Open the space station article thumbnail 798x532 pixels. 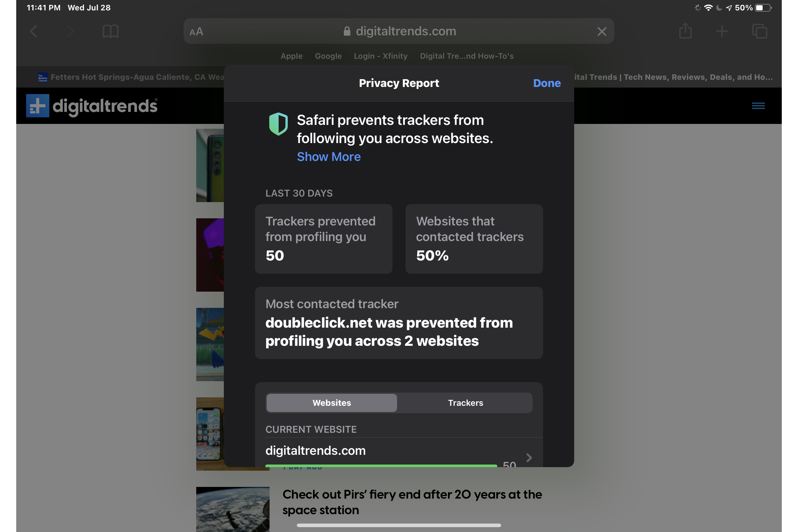click(233, 509)
